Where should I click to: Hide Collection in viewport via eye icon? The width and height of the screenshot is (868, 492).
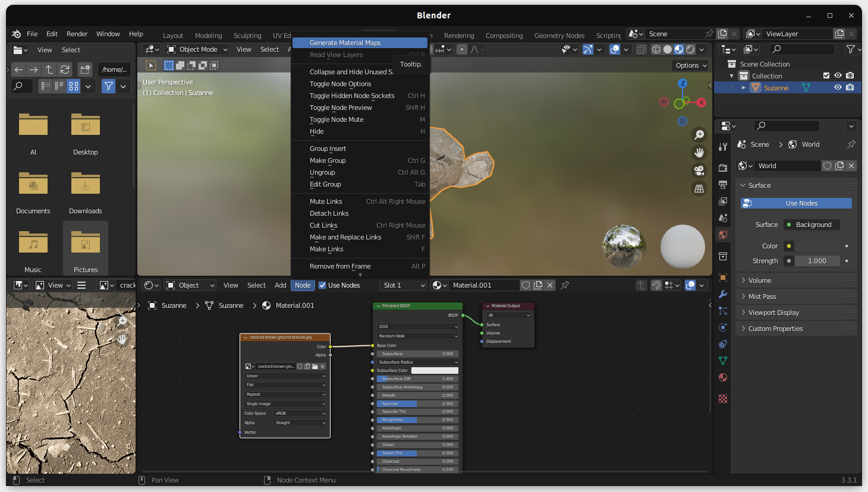838,75
